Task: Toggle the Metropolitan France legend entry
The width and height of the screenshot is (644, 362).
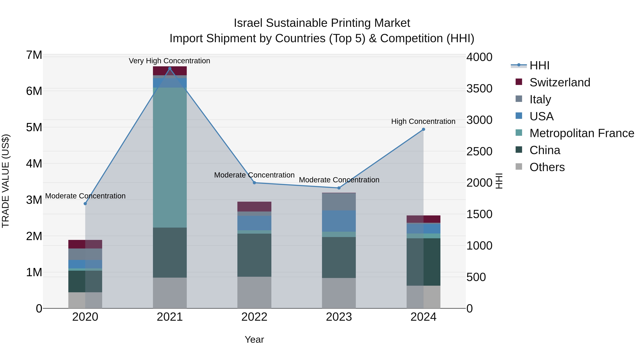Action: [x=575, y=133]
